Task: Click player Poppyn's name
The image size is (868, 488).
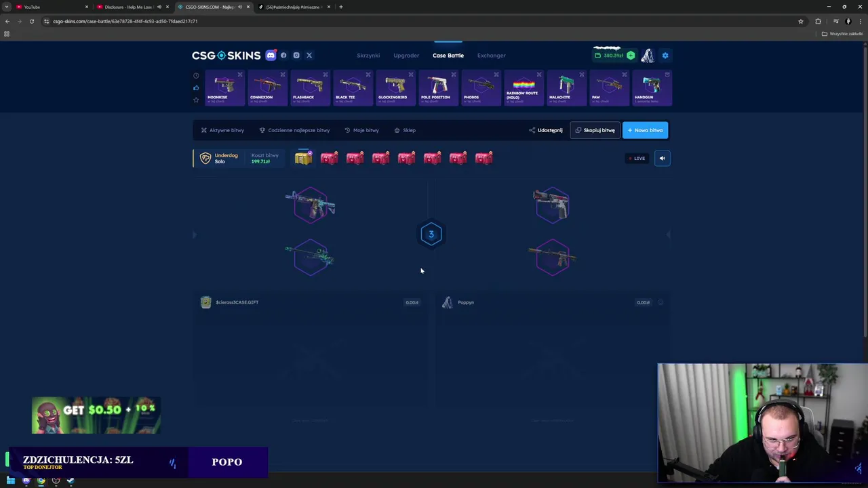Action: [x=466, y=302]
